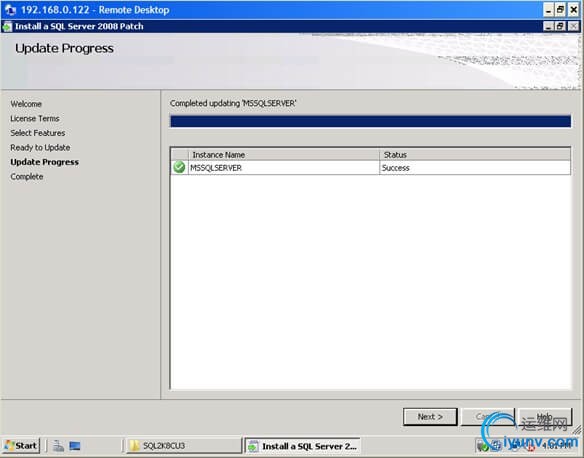This screenshot has width=584, height=458.
Task: Select the Complete step
Action: tap(27, 176)
